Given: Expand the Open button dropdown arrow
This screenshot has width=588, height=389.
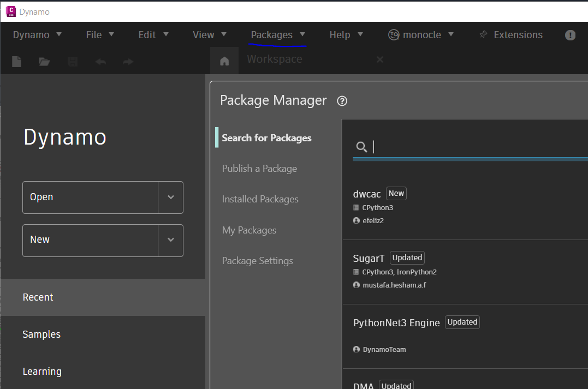Looking at the screenshot, I should [x=170, y=198].
